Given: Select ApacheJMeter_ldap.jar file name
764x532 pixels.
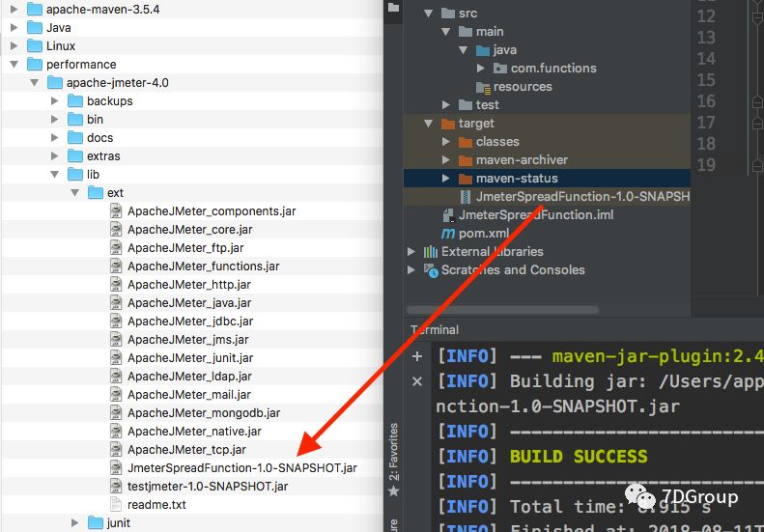Looking at the screenshot, I should [190, 377].
